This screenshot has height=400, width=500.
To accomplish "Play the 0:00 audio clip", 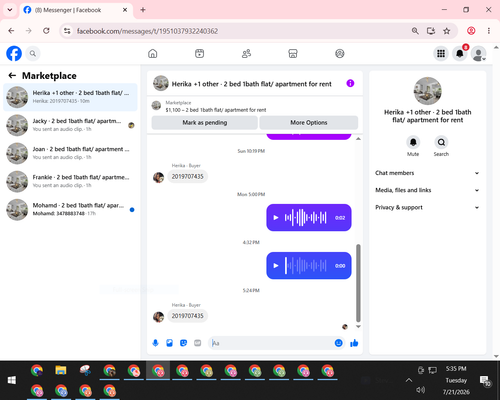I will pos(276,266).
